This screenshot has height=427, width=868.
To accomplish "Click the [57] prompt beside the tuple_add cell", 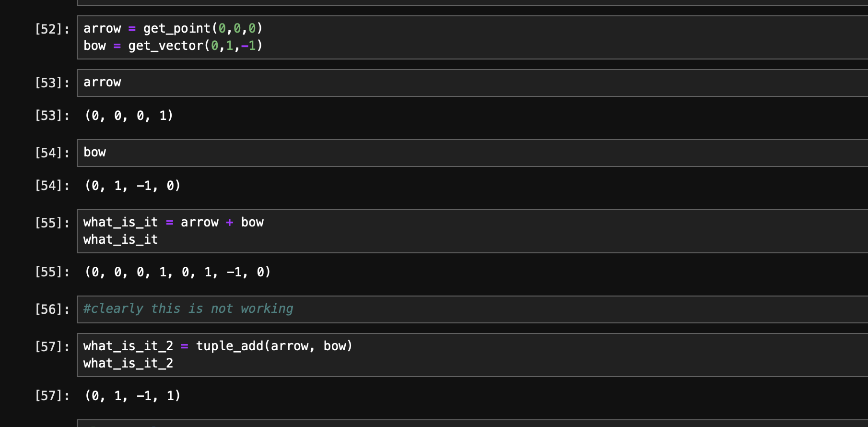I will click(x=52, y=347).
